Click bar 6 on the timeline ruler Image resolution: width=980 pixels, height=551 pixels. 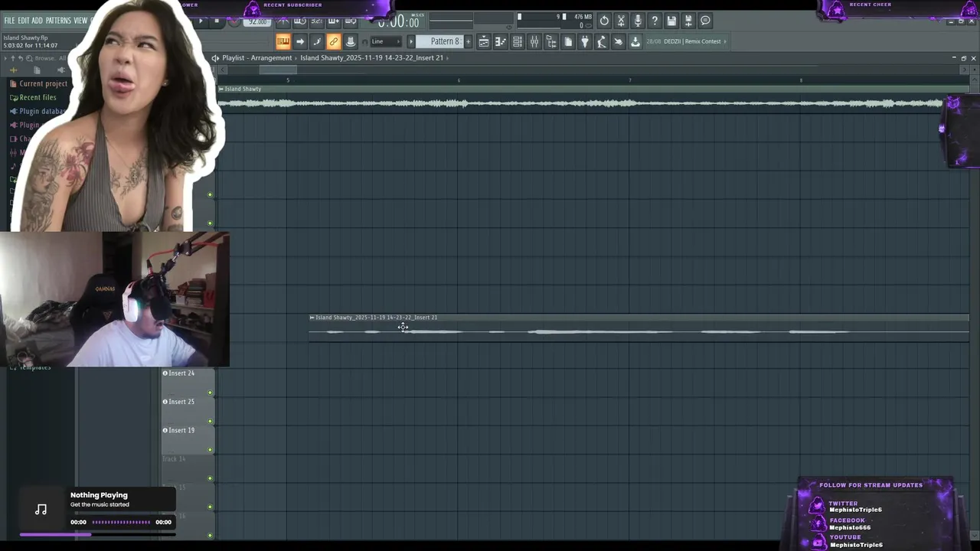tap(459, 80)
